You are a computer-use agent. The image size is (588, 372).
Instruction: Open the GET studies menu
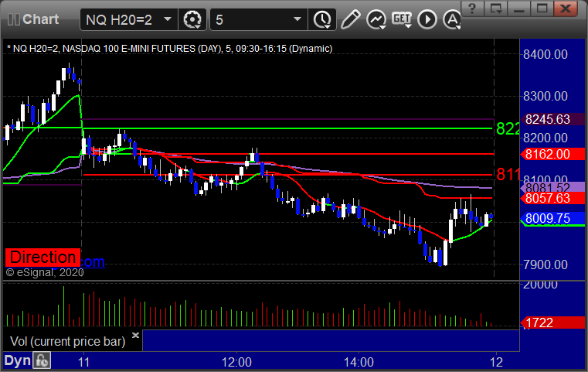(402, 19)
